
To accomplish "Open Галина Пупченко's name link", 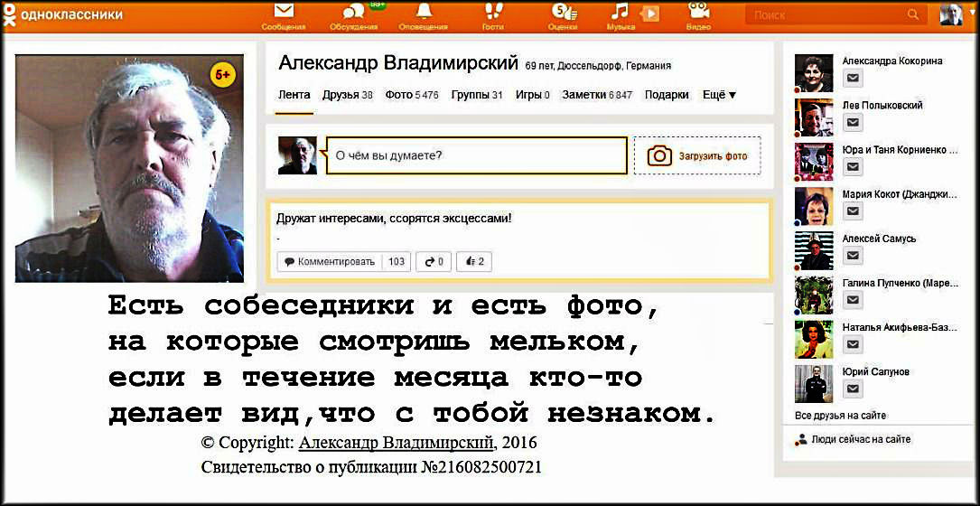I will pyautogui.click(x=900, y=284).
